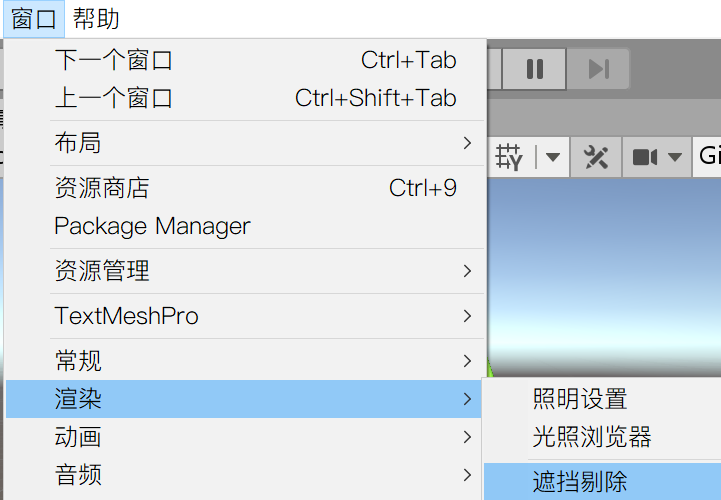
Task: Open the 窗口 menu in the menu bar
Action: point(34,17)
